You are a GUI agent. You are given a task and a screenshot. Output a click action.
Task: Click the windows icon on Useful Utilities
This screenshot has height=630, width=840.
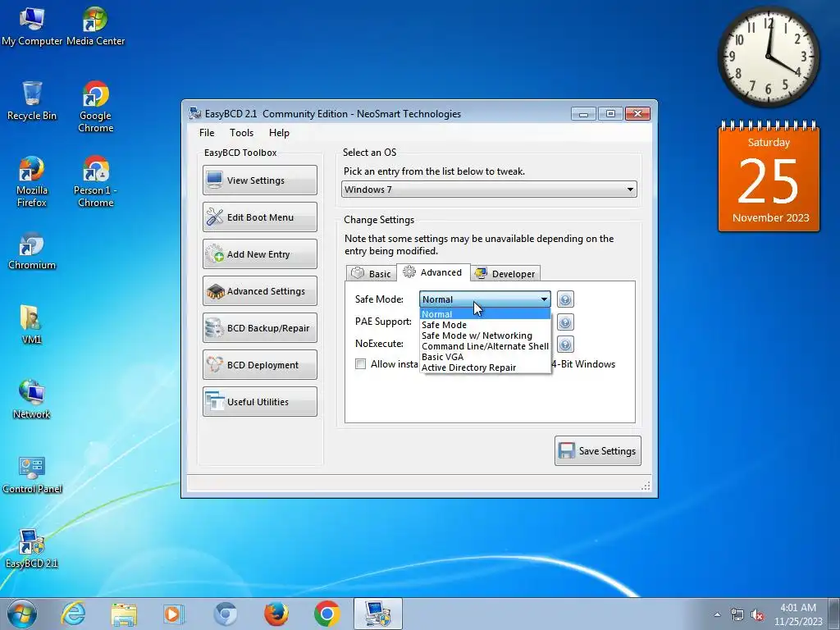[x=215, y=401]
